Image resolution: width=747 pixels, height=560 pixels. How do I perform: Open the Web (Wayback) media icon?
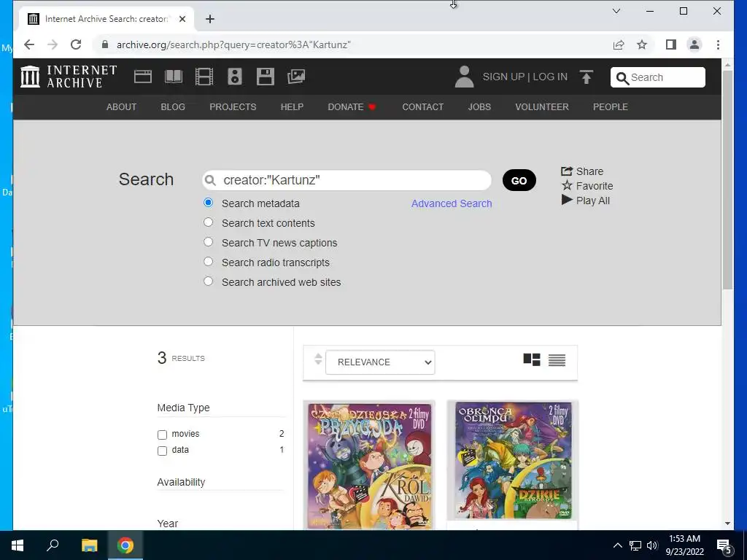[x=142, y=77]
